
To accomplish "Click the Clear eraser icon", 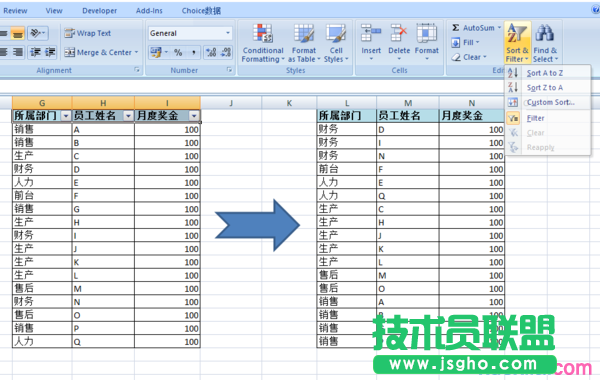I will 456,57.
